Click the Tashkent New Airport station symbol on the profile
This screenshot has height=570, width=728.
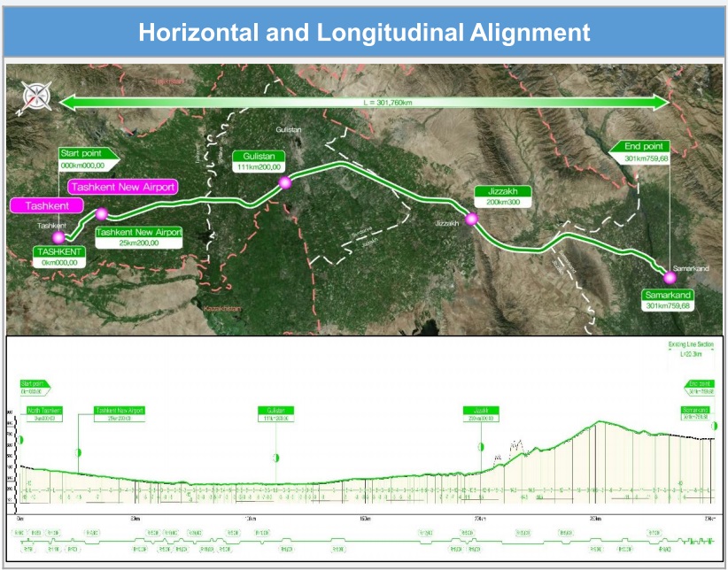click(x=78, y=452)
